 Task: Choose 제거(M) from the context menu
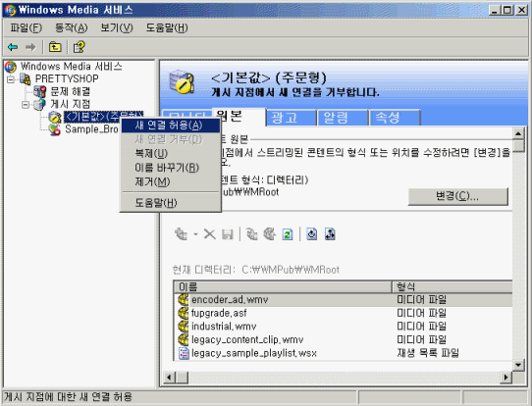point(171,182)
